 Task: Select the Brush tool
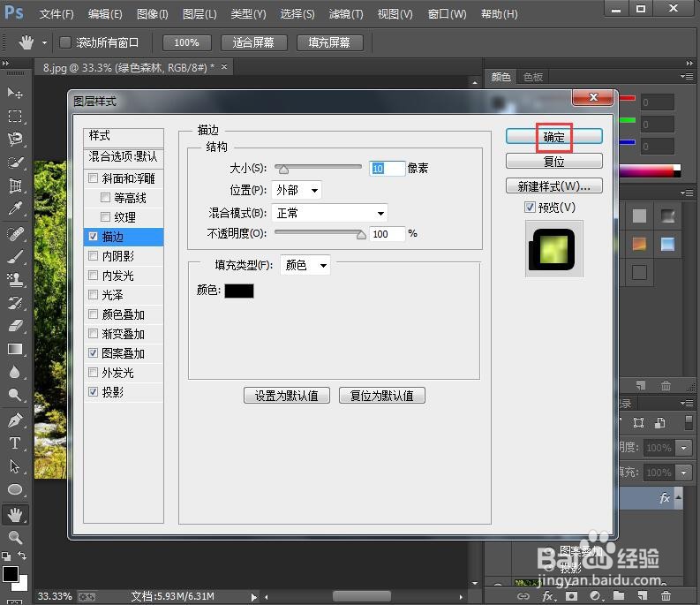pyautogui.click(x=15, y=257)
